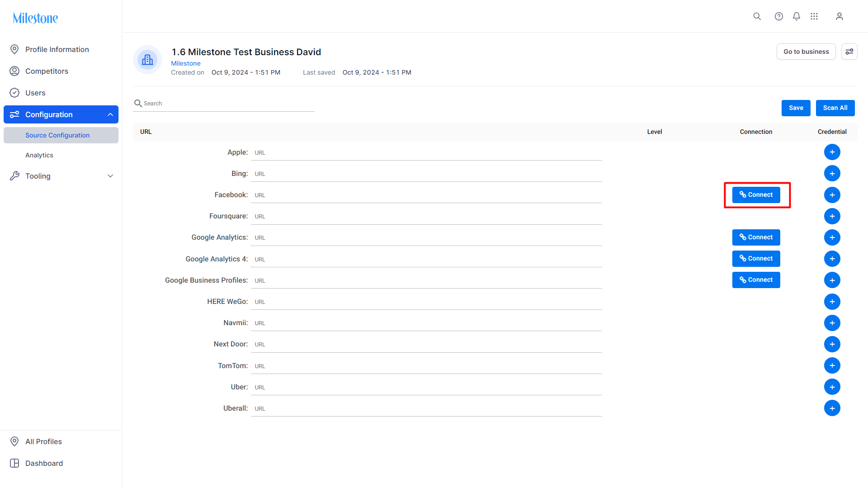Screen dimensions: 868x488
Task: Add credential for Foursquare row
Action: click(832, 216)
